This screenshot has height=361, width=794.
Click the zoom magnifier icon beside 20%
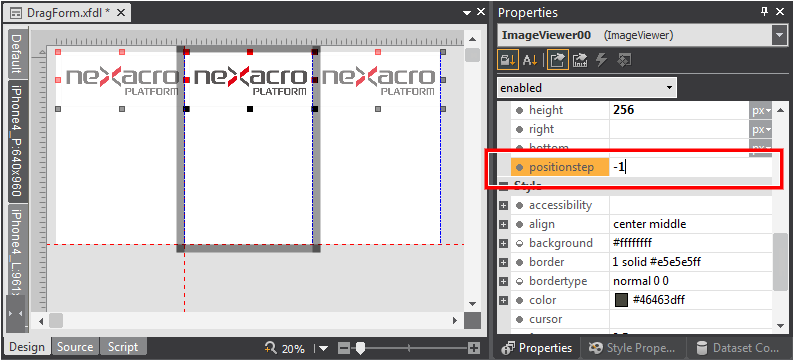point(271,348)
